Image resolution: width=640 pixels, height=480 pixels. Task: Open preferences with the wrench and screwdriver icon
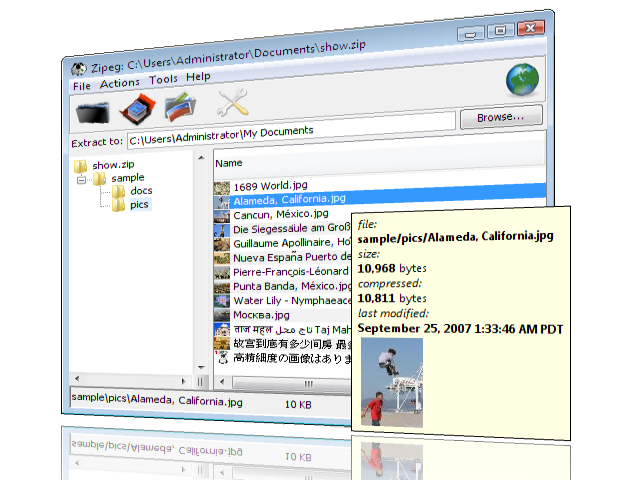click(233, 103)
